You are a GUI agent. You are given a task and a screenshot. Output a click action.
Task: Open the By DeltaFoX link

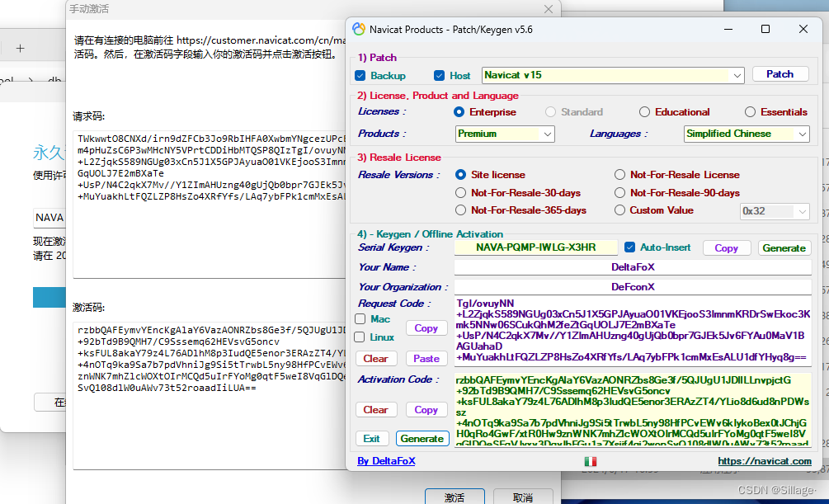(386, 461)
